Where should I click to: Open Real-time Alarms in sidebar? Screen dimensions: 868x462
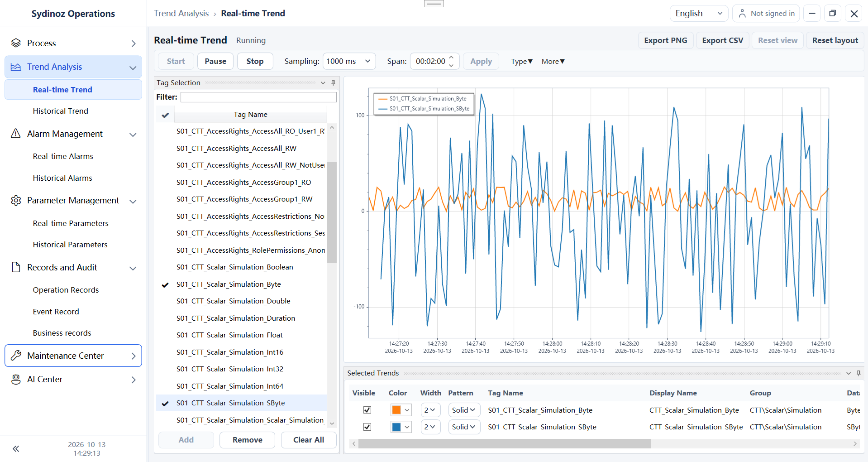(63, 156)
